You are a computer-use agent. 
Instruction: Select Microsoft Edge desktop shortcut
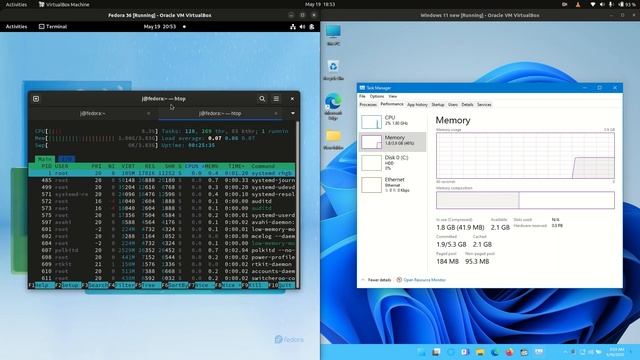point(333,107)
